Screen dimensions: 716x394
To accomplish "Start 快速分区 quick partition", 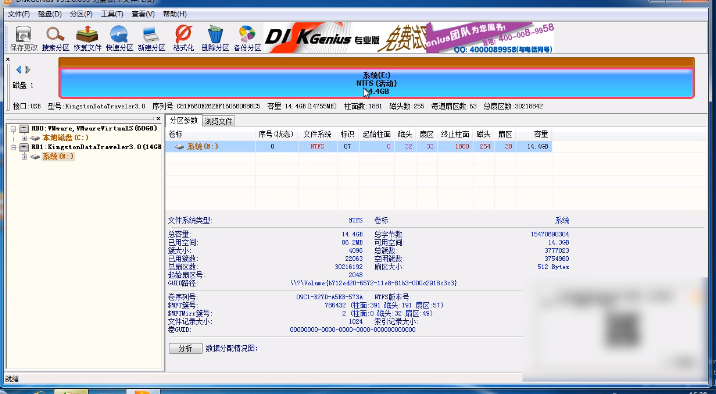I will 119,38.
